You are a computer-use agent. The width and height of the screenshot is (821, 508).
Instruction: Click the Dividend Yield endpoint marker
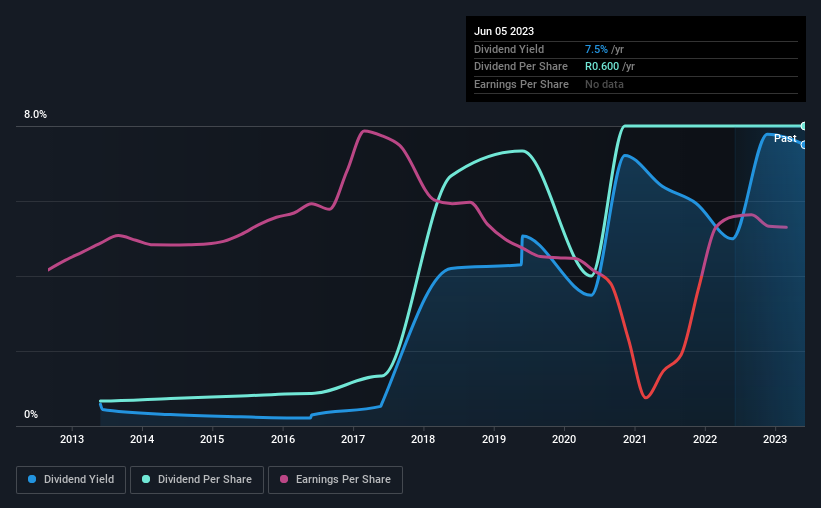pos(803,145)
